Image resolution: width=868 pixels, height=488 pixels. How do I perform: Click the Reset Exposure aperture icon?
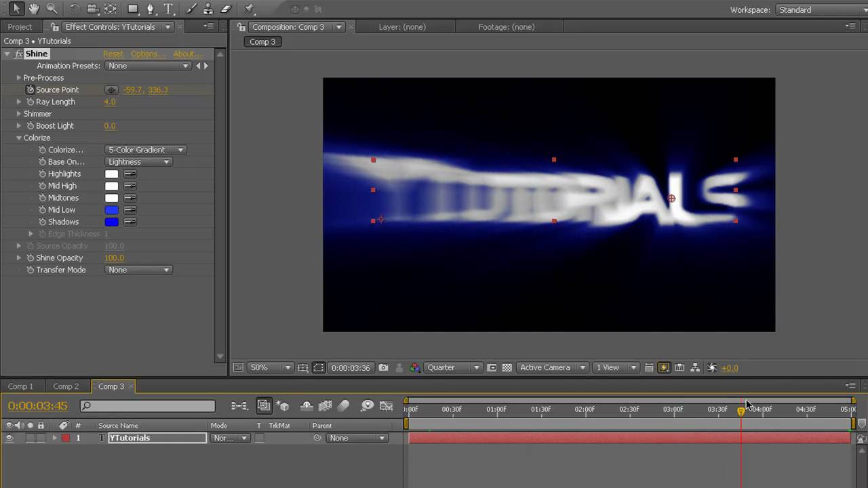click(x=712, y=367)
